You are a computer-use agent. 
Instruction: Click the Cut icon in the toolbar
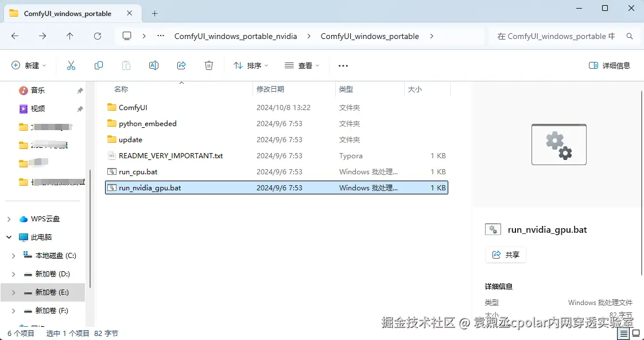tap(71, 65)
